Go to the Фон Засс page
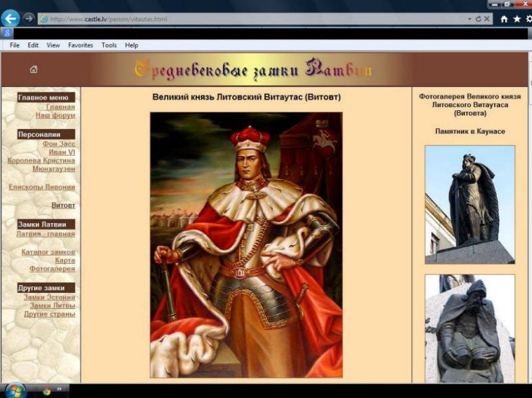Screen dimensions: 532x398 (x=59, y=144)
